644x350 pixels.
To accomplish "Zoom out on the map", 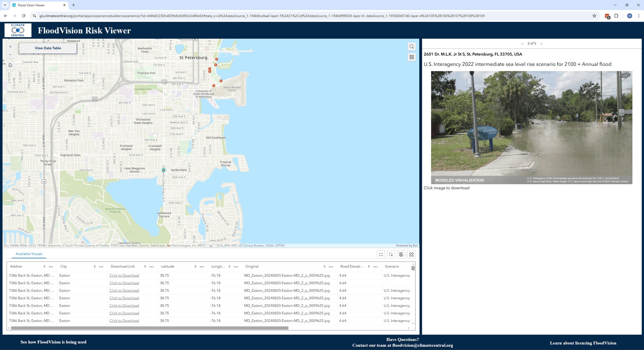I will click(x=10, y=55).
